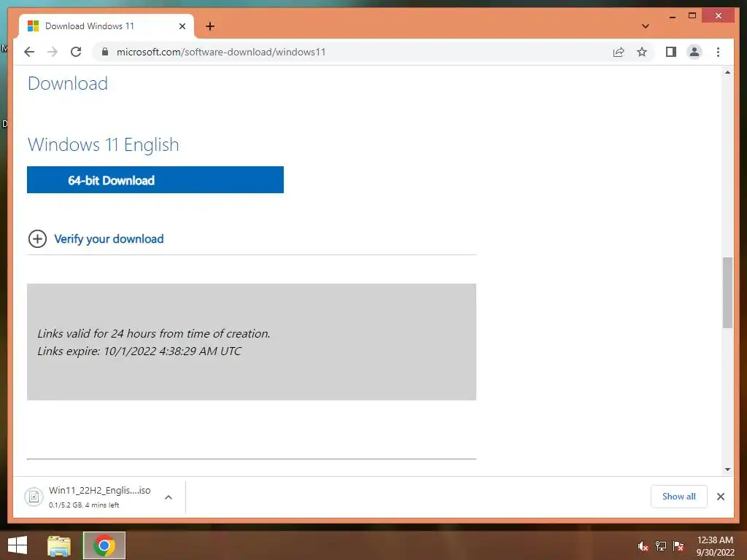The height and width of the screenshot is (560, 747).
Task: Click the 0.1/5.2 GB, 4 mins left status
Action: [84, 505]
